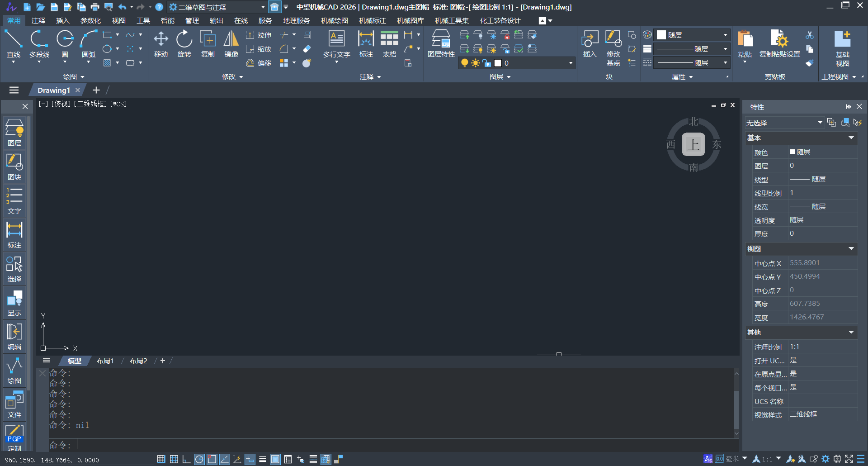Open the 机械标注 ribbon tab

pyautogui.click(x=372, y=21)
